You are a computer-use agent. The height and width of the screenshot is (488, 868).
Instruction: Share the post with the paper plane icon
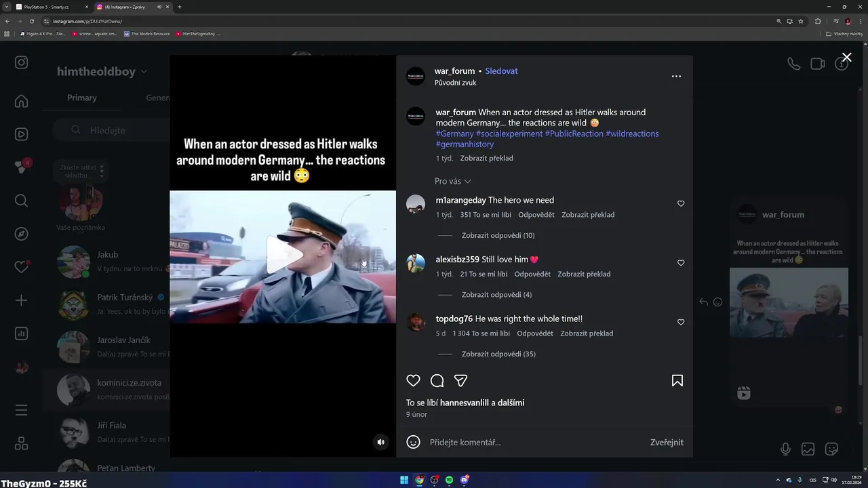(x=461, y=381)
